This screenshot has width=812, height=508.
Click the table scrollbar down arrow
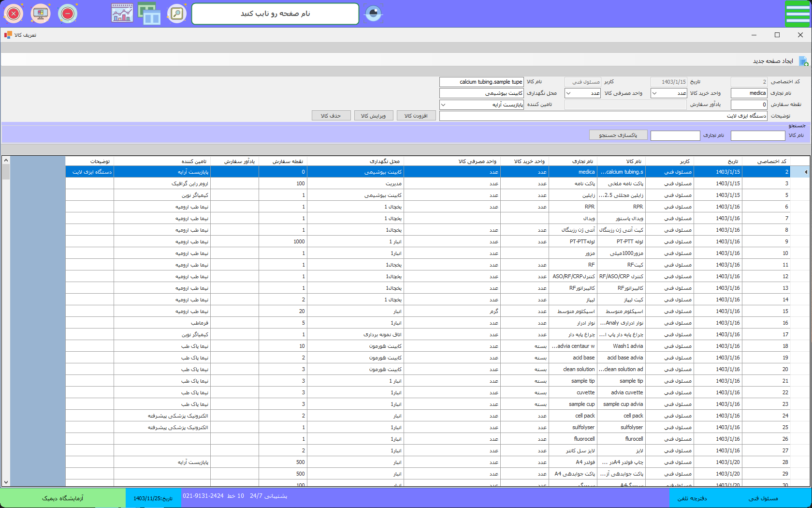tap(6, 482)
